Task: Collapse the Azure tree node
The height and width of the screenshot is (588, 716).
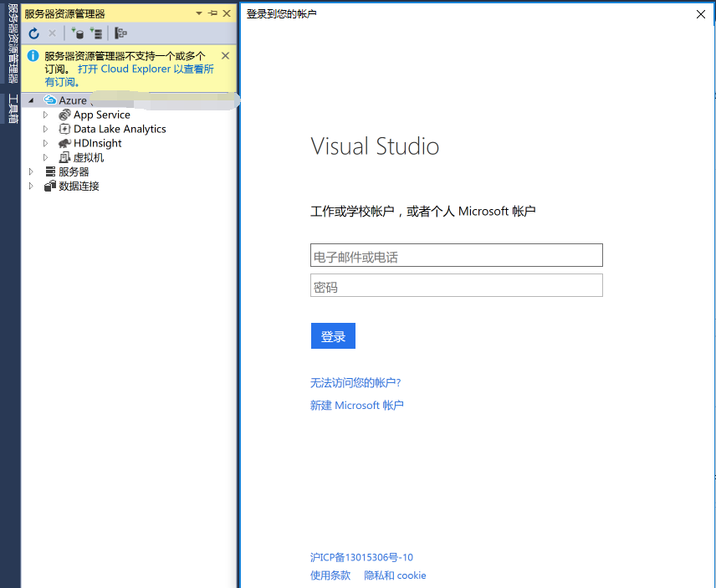Action: tap(31, 100)
